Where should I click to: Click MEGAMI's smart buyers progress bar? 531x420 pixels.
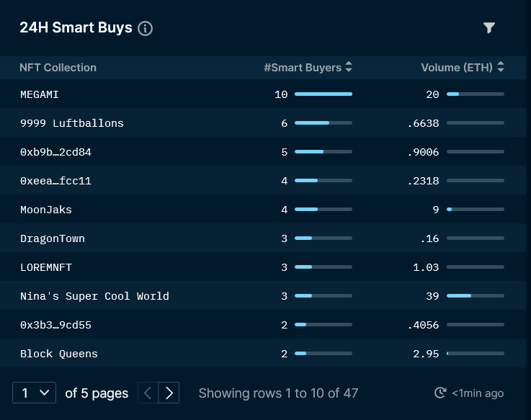click(x=323, y=94)
